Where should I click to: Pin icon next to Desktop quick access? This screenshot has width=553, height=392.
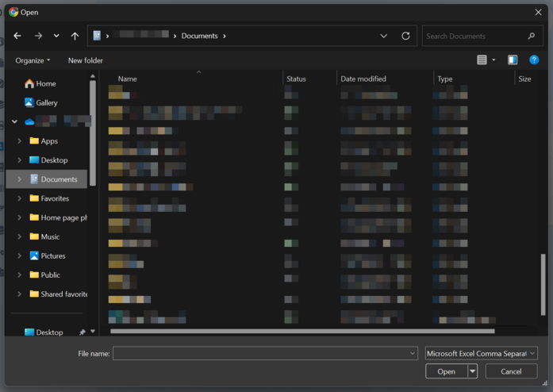[x=83, y=332]
